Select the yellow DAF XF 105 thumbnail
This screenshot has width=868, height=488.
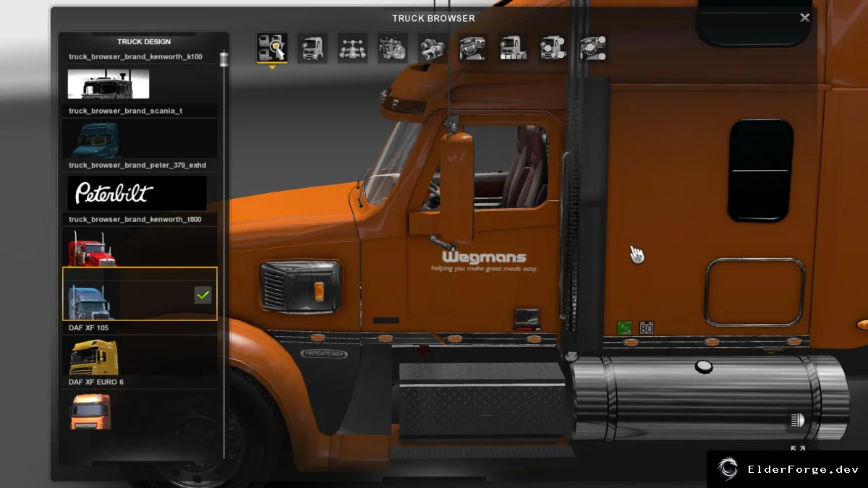(x=93, y=357)
